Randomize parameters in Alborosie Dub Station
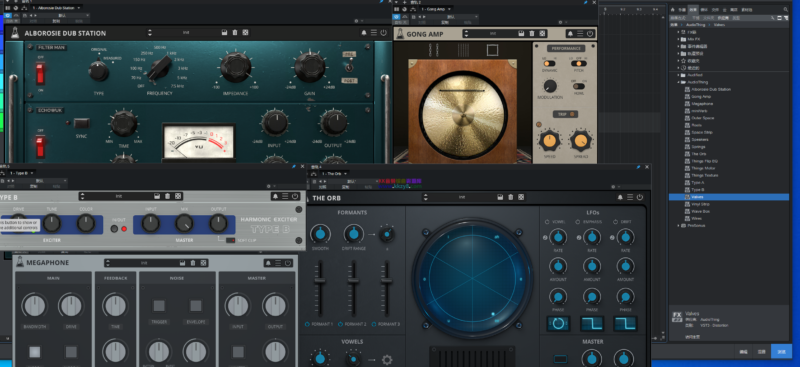 tap(245, 33)
